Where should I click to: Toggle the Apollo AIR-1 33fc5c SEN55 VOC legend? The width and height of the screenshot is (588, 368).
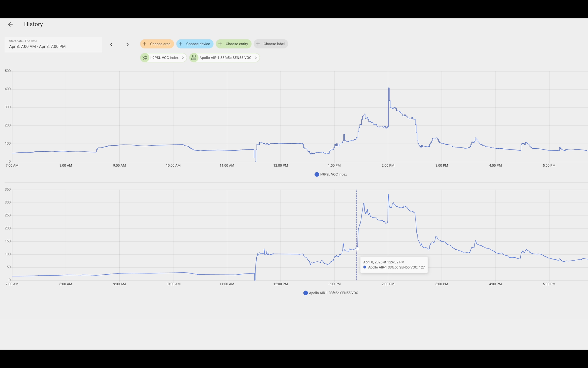(x=333, y=293)
